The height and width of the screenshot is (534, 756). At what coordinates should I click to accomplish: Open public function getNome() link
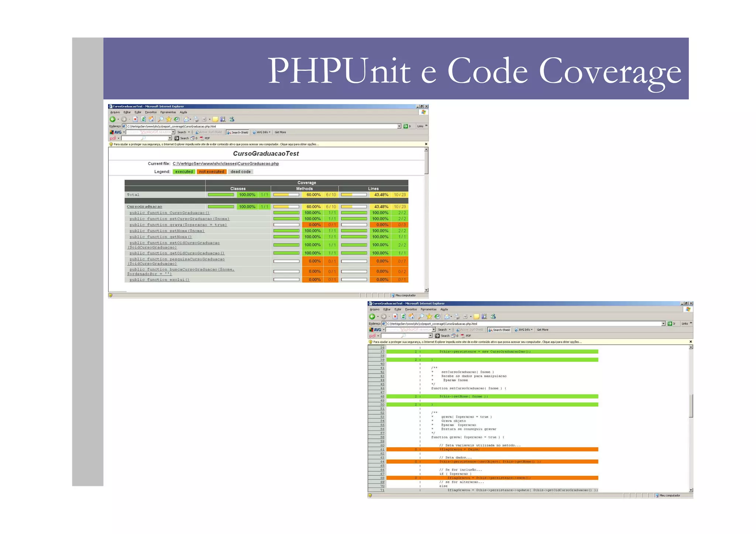[161, 237]
